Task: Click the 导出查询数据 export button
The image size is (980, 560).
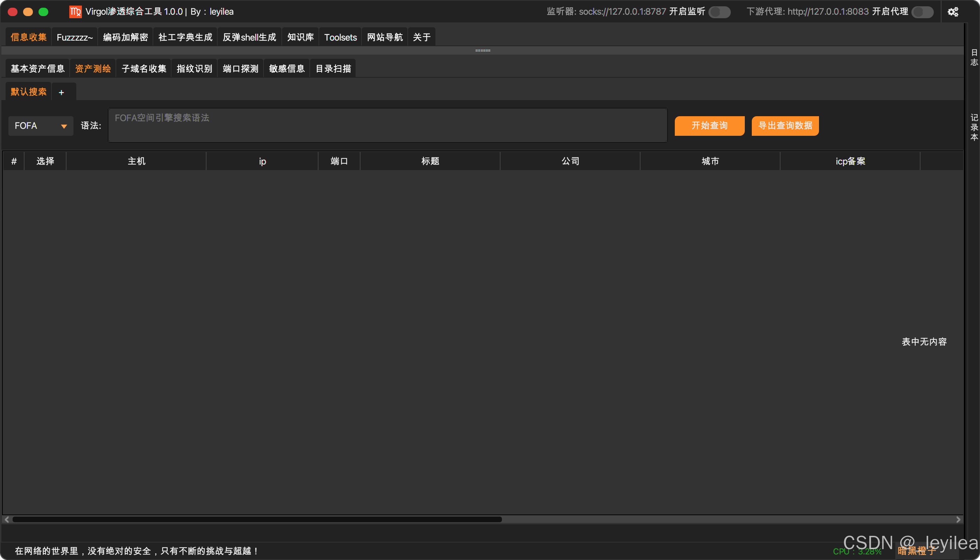Action: (x=785, y=126)
